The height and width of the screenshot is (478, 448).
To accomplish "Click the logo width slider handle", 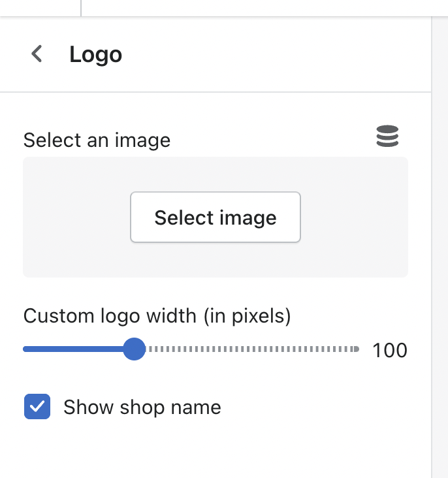I will 134,349.
